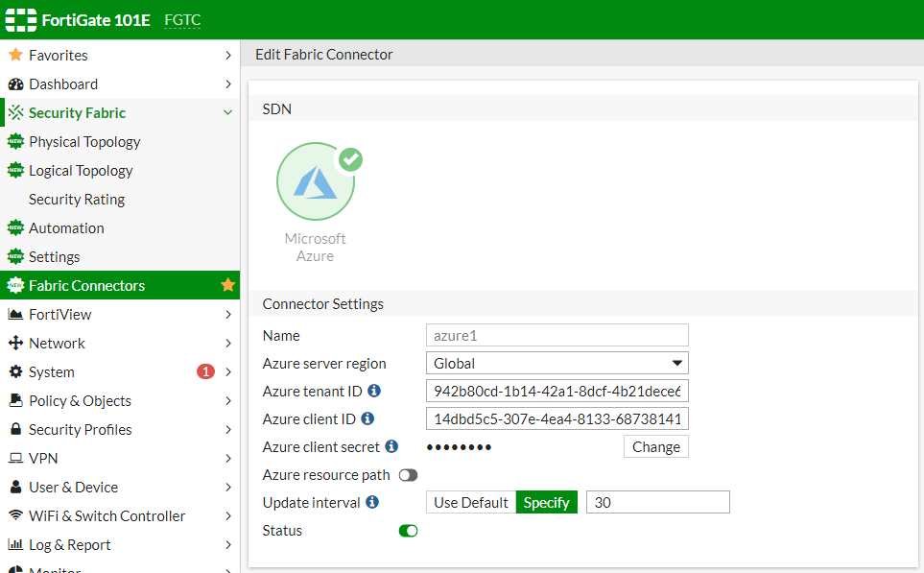924x573 pixels.
Task: Expand the VPN menu chevron
Action: pyautogui.click(x=228, y=459)
